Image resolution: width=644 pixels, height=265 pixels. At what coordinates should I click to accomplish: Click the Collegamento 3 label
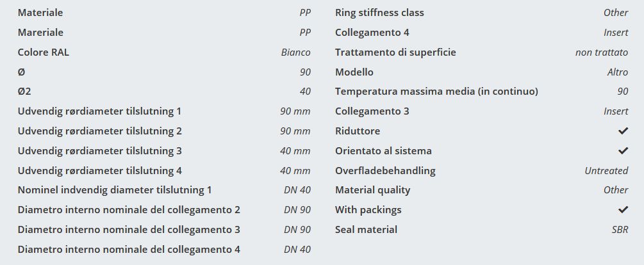(x=372, y=111)
